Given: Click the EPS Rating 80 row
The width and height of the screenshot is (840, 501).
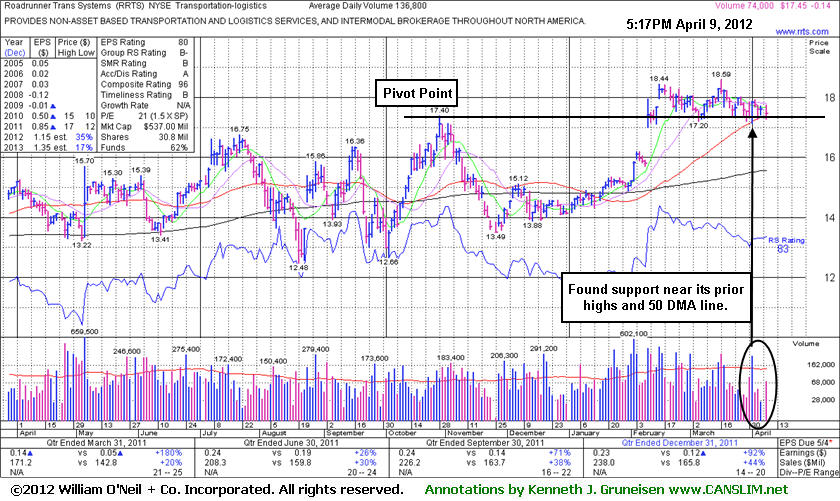Looking at the screenshot, I should pos(145,42).
